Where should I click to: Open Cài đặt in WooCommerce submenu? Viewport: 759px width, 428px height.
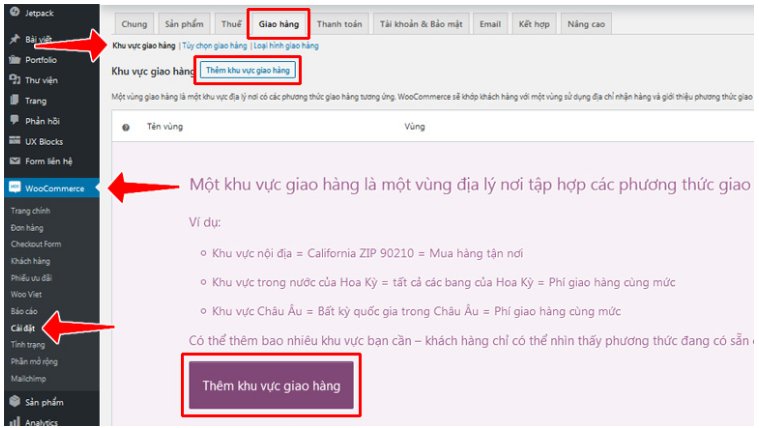point(22,327)
